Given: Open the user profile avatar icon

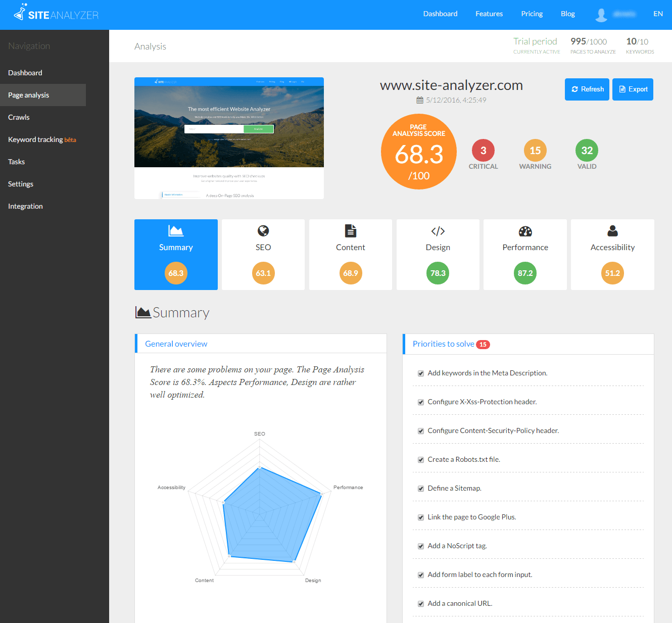Looking at the screenshot, I should point(601,15).
